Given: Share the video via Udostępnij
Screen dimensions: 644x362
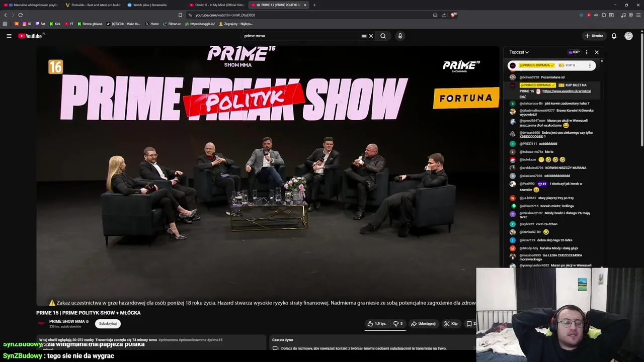Looking at the screenshot, I should point(423,323).
